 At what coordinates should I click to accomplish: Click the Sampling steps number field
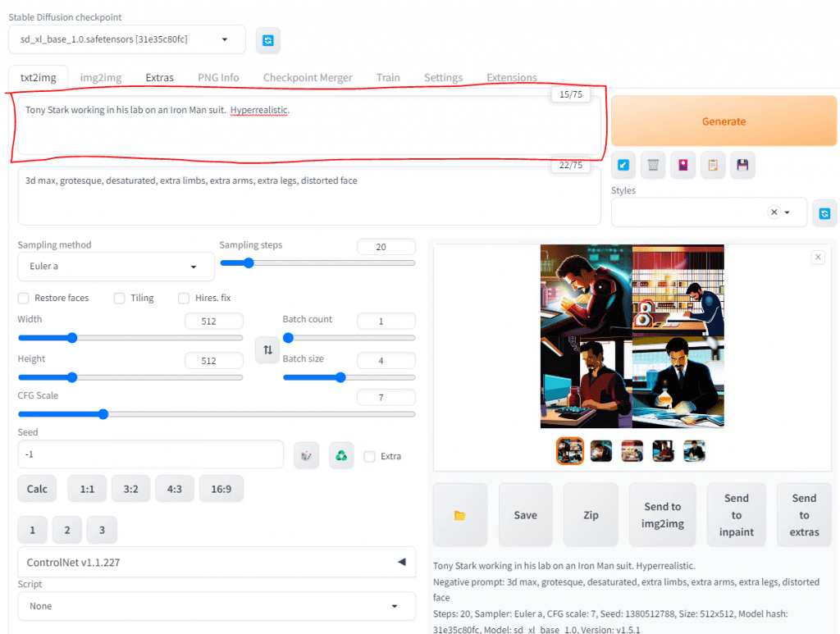click(386, 247)
